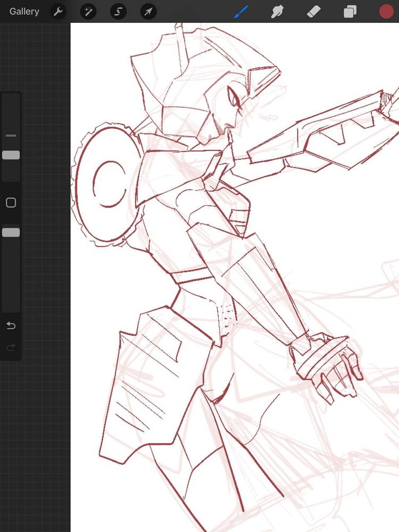Tap the robot sketch canvas
399x532 pixels.
235,277
